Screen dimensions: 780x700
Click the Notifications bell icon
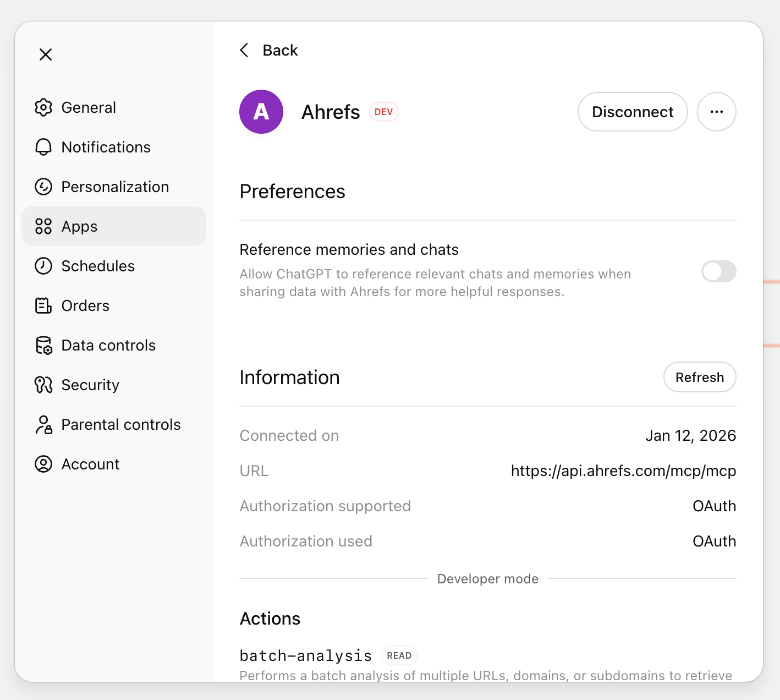(x=43, y=147)
